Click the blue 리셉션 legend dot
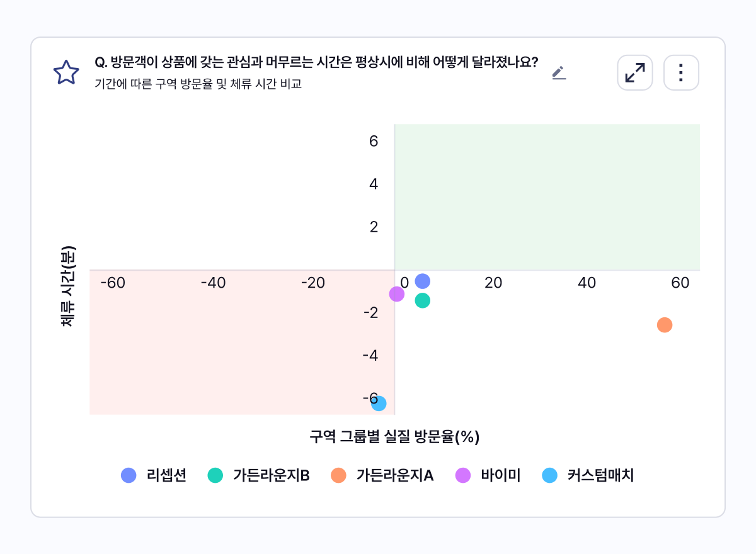 128,475
